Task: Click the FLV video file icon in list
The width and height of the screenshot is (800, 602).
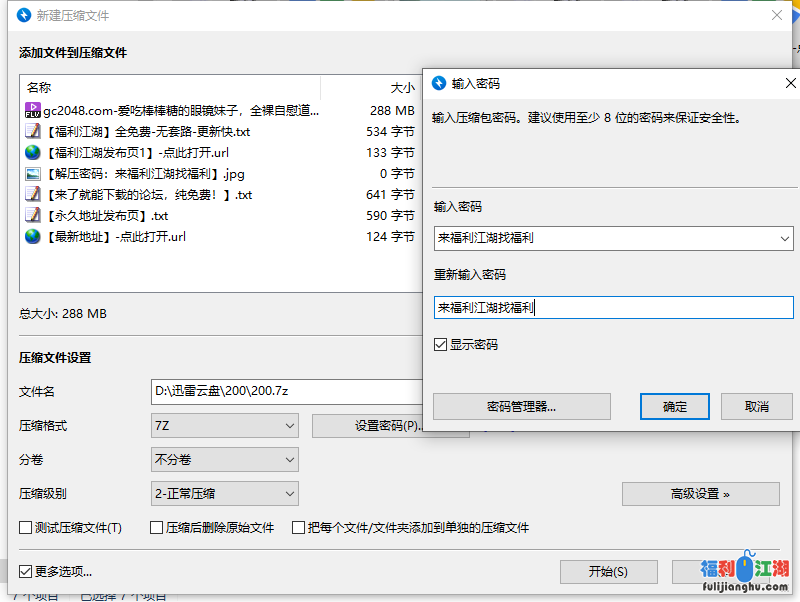Action: [x=32, y=110]
